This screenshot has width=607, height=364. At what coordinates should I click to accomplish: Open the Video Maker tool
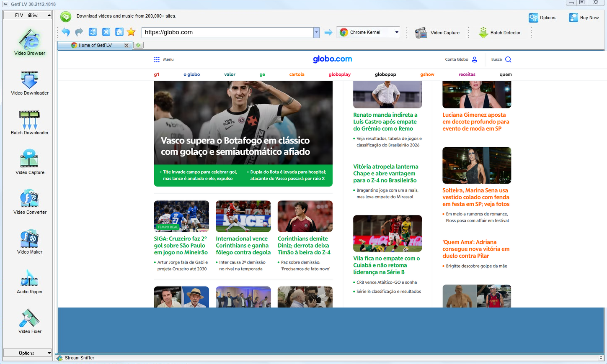pos(29,242)
